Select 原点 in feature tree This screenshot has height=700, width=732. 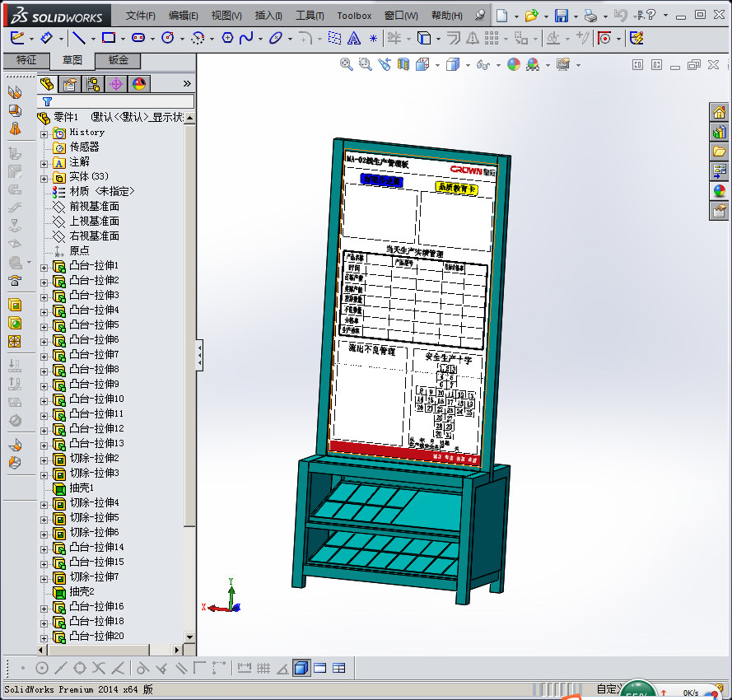[79, 251]
